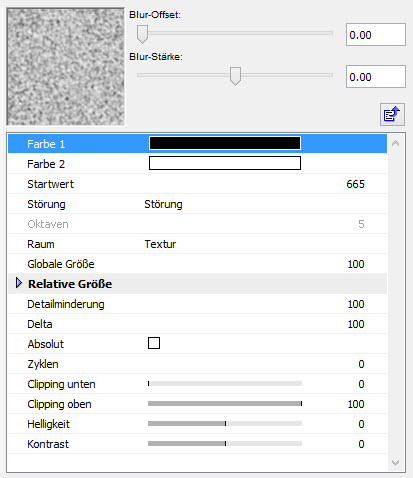Open the white Farbe 2 color swatch

(x=225, y=163)
